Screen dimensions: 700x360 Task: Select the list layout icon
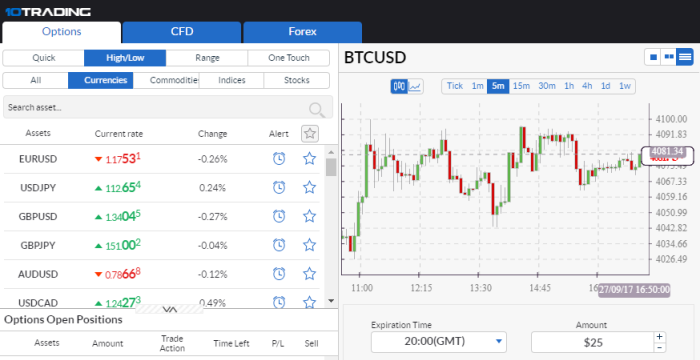(685, 57)
